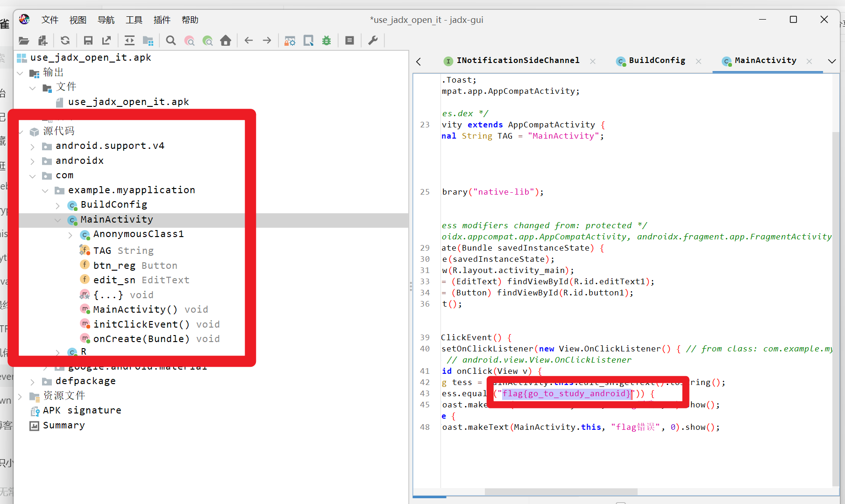Toggle the deobfuscation lock-gear icon

click(290, 41)
